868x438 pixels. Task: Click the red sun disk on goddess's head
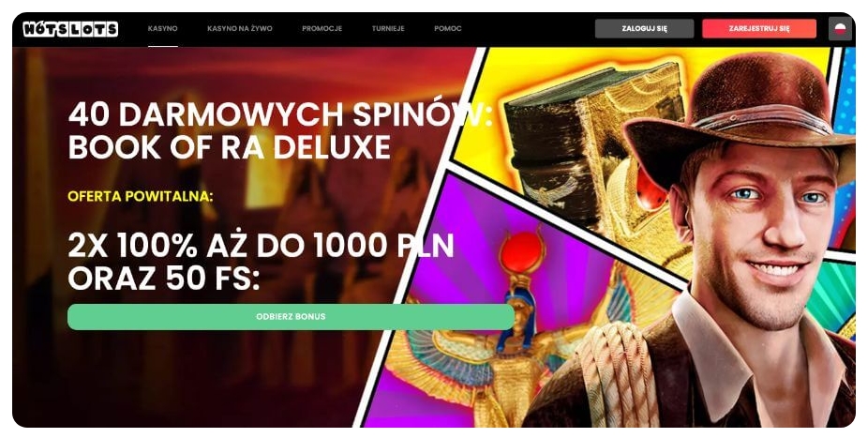[522, 253]
